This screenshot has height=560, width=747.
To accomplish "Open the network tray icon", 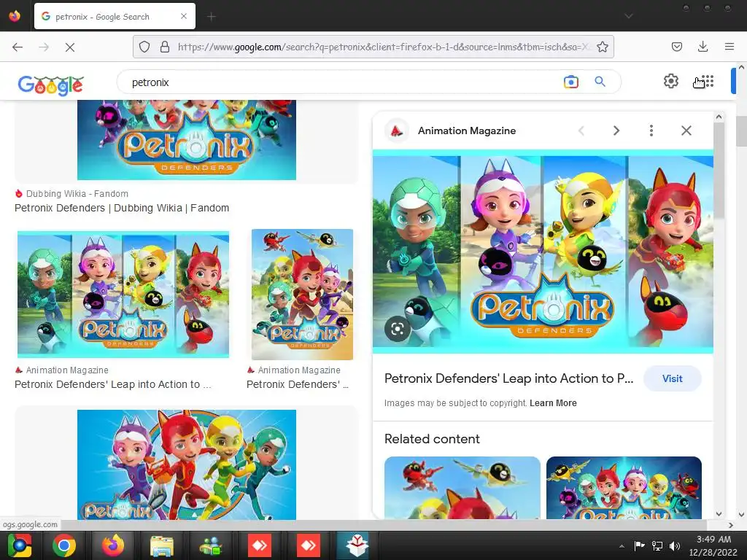I will [x=657, y=545].
